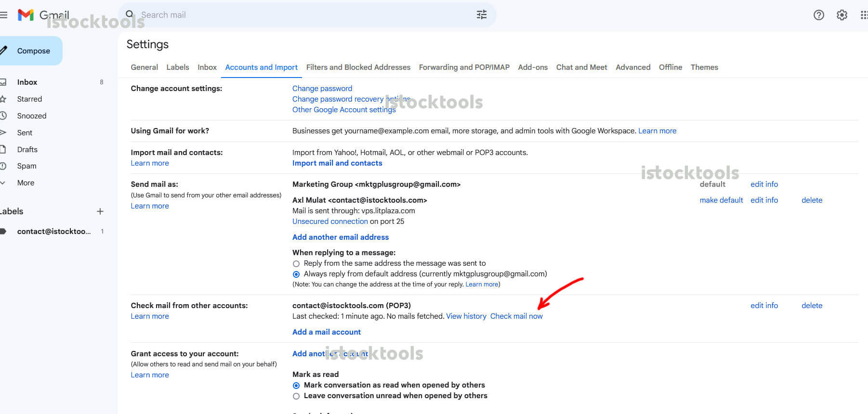Expand the More sidebar section
This screenshot has height=414, width=868.
[x=26, y=183]
